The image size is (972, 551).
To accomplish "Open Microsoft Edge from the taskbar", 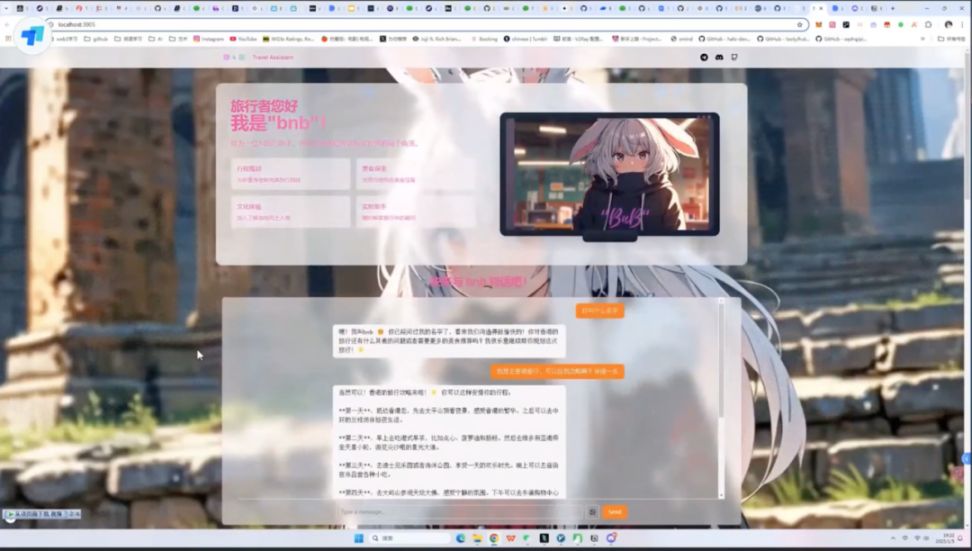I will coord(460,538).
